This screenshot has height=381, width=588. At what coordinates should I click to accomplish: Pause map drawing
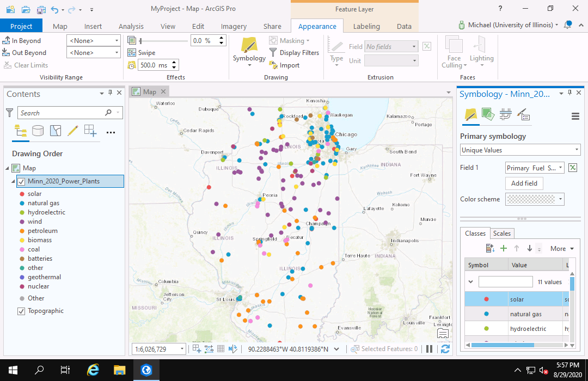click(429, 349)
